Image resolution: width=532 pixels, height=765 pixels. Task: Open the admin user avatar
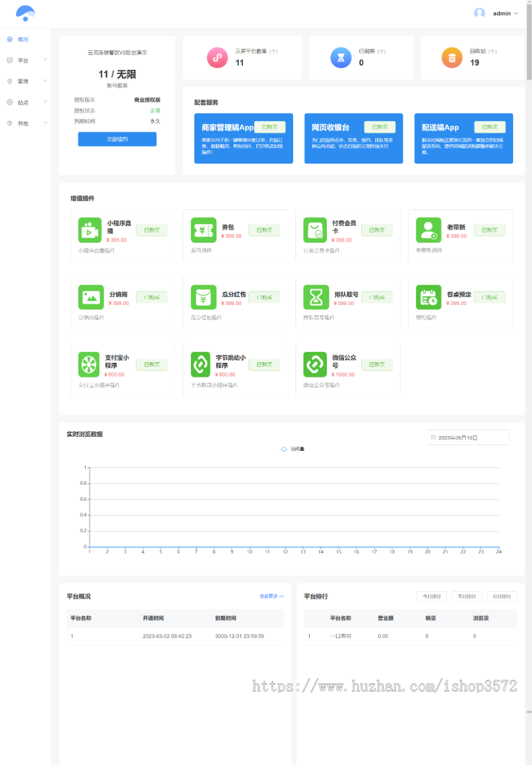[479, 13]
